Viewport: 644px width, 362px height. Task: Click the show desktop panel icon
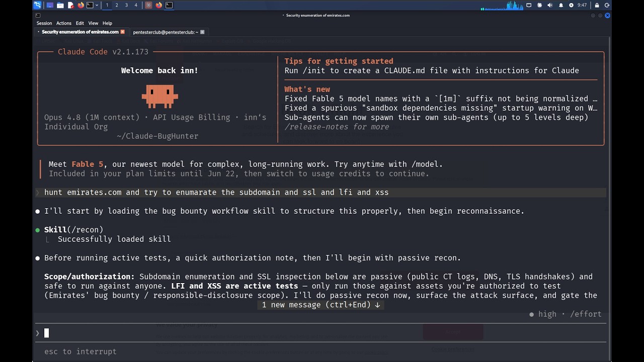click(x=50, y=5)
